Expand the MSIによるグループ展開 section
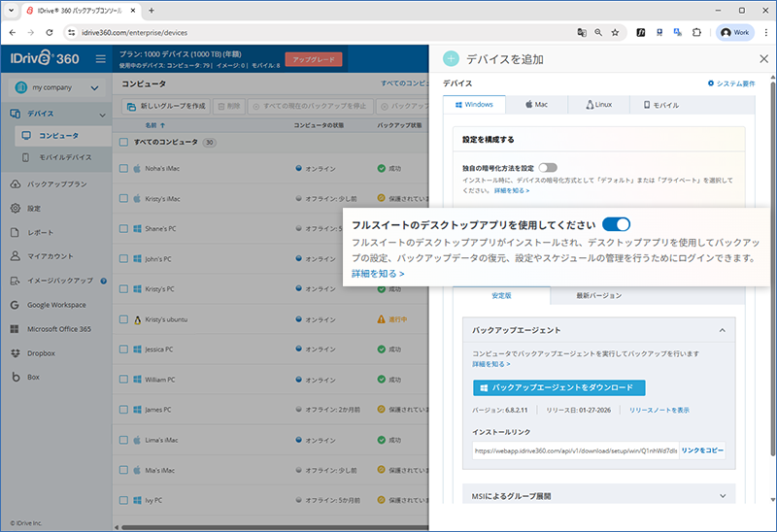777x532 pixels. pyautogui.click(x=722, y=496)
